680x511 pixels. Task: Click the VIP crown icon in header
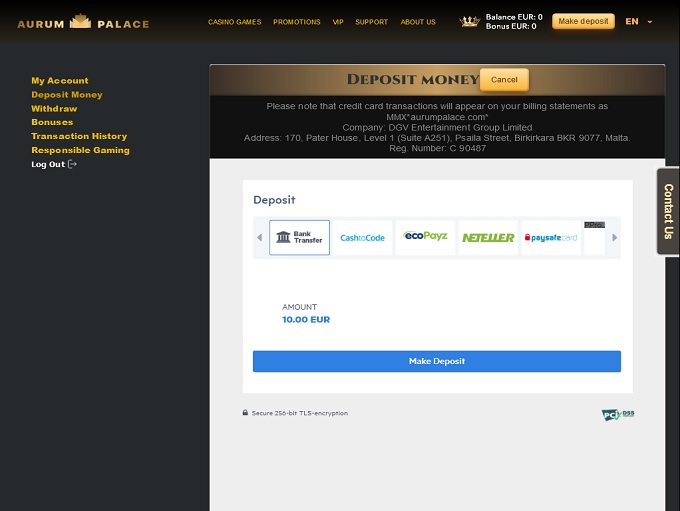469,21
